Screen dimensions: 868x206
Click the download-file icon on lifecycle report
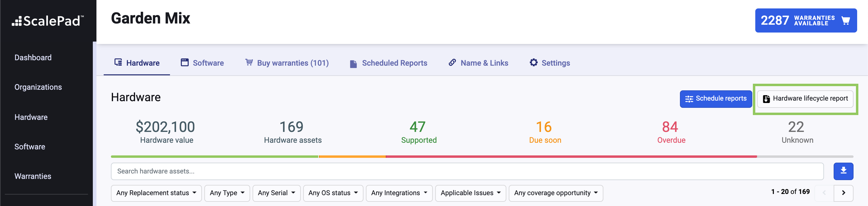(x=766, y=98)
